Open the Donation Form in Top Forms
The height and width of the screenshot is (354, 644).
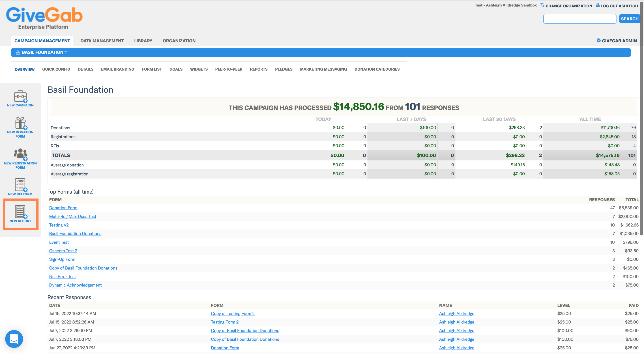(x=63, y=208)
